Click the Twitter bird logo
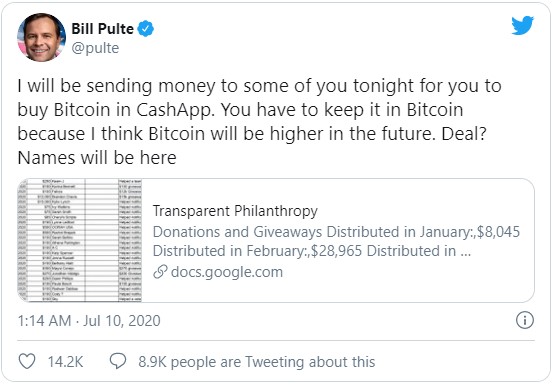Viewport: 553px width, 385px height. (522, 25)
